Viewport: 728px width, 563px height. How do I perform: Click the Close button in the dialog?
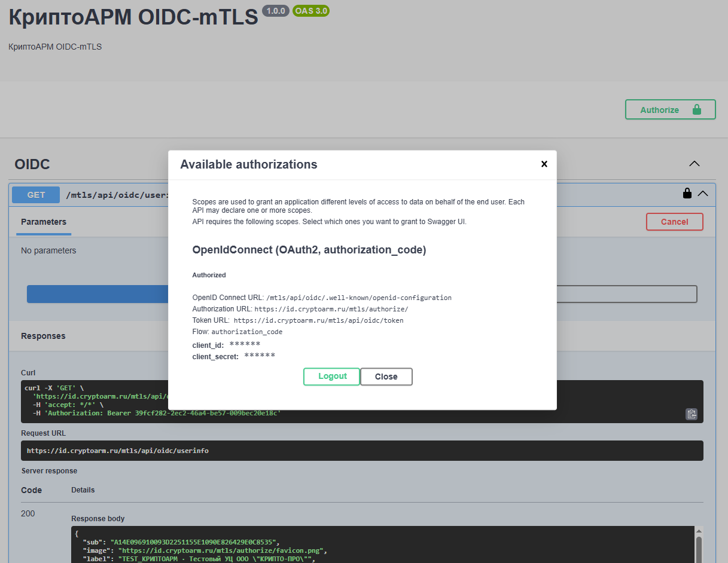[386, 377]
